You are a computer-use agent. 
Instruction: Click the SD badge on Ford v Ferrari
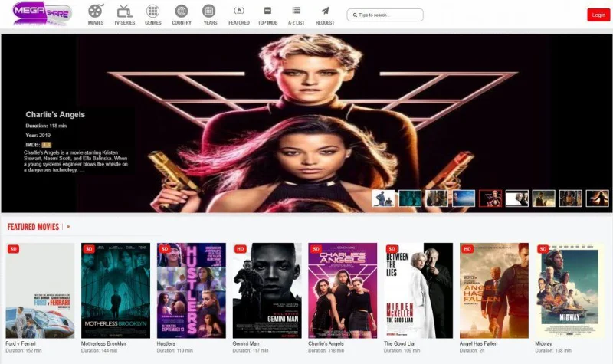13,248
